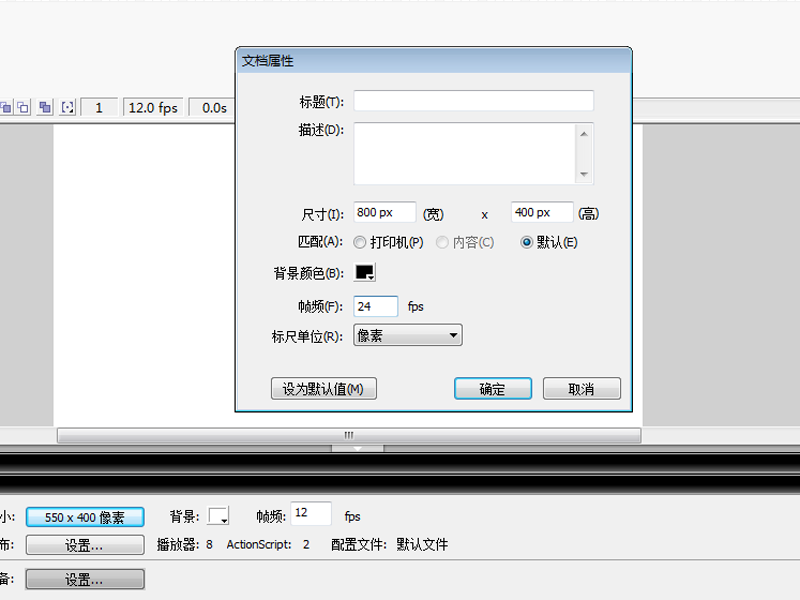Click the bottom 设置... button in Properties panel
800x600 pixels.
[x=85, y=579]
